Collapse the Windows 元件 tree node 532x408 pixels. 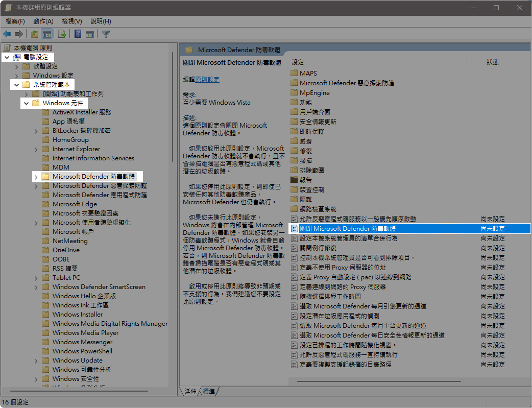click(x=26, y=103)
